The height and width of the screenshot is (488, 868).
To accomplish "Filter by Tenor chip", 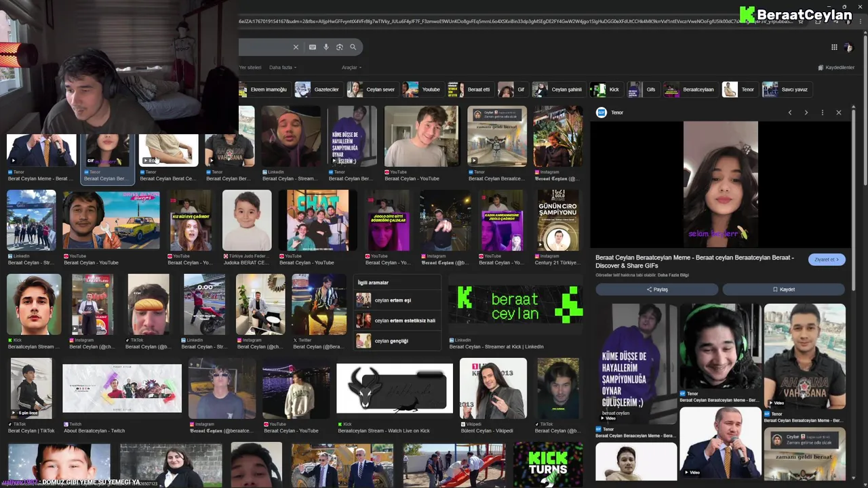I will pos(739,89).
